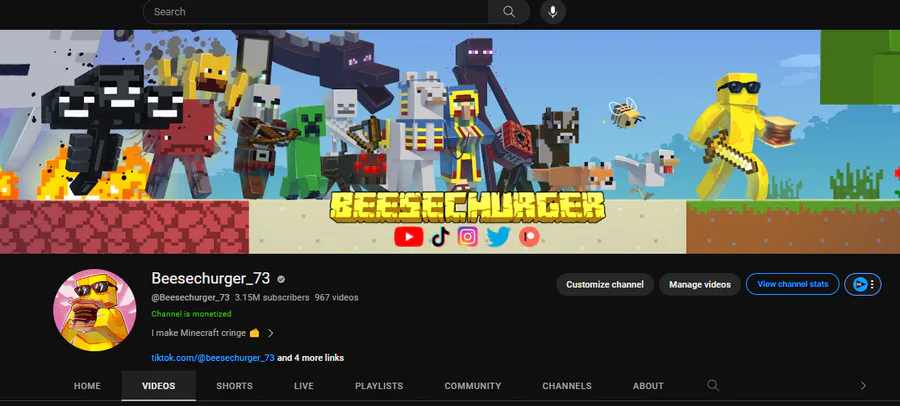Screen dimensions: 900x406
Task: Click the 'I make Minecraft cringe' description
Action: [199, 333]
